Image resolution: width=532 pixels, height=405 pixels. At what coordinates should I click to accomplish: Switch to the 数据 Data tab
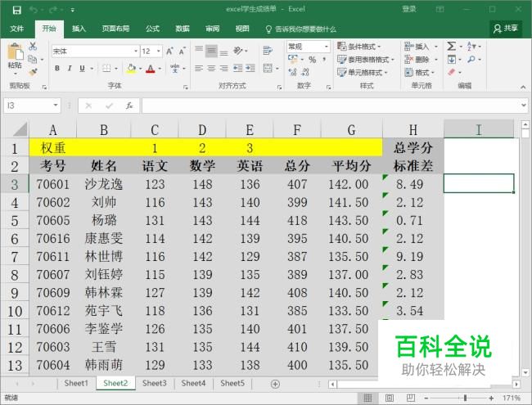(x=183, y=29)
